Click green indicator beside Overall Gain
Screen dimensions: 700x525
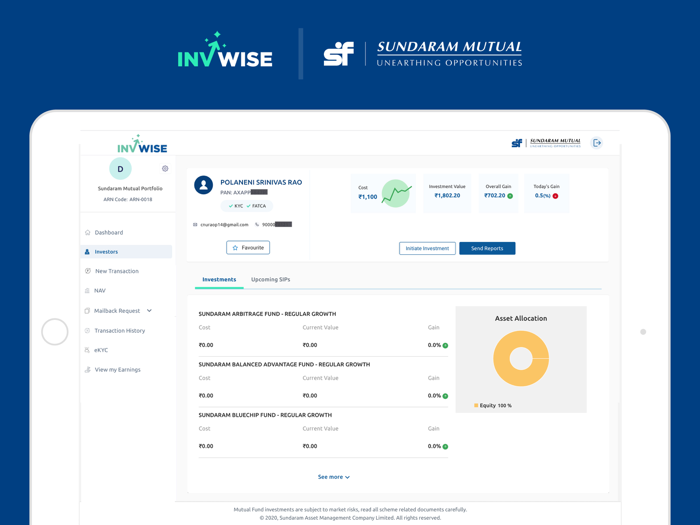(510, 196)
